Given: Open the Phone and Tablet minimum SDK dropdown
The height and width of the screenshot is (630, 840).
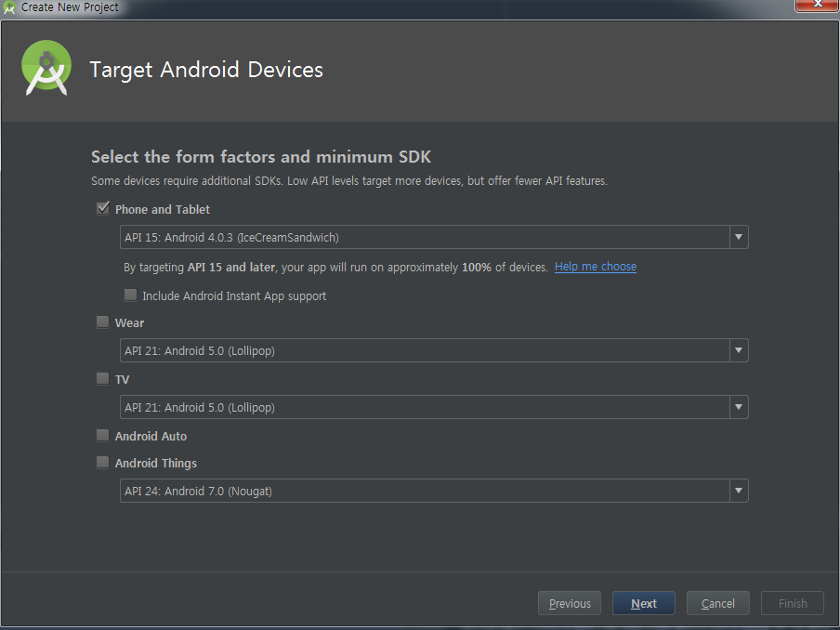Looking at the screenshot, I should pyautogui.click(x=738, y=237).
